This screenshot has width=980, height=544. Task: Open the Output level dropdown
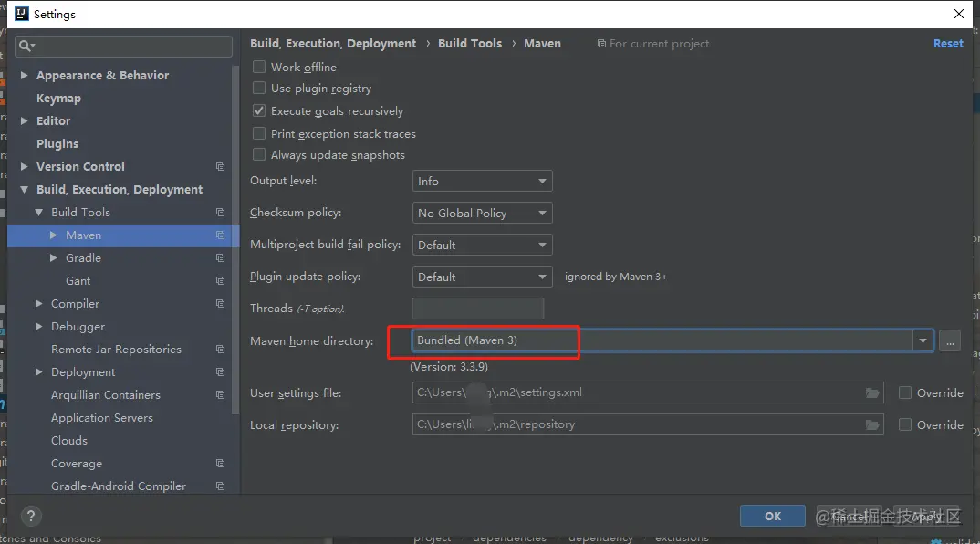point(482,181)
